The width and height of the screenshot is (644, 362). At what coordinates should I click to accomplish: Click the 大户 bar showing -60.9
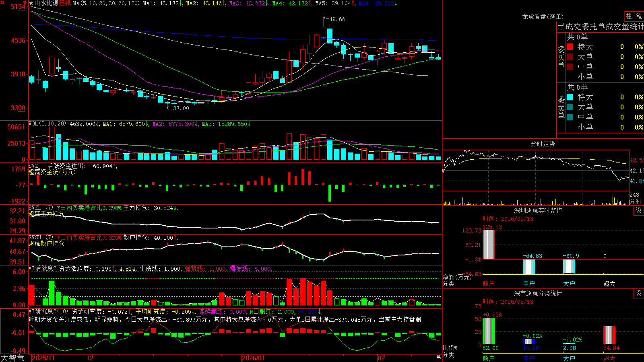click(569, 266)
